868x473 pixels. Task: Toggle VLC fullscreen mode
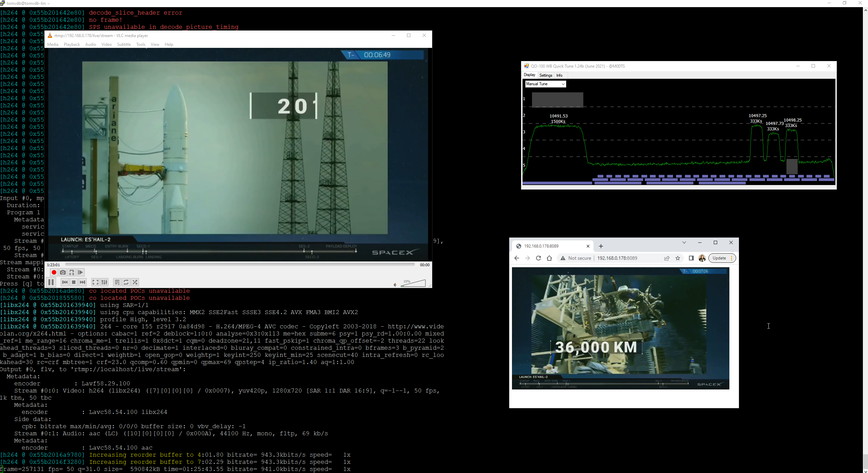[95, 282]
